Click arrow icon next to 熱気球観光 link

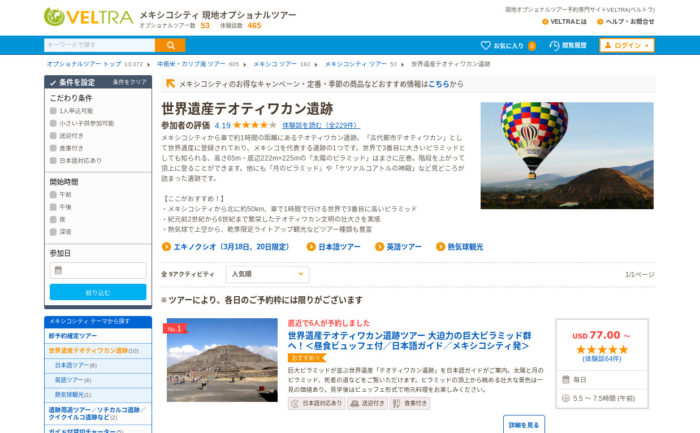(440, 246)
